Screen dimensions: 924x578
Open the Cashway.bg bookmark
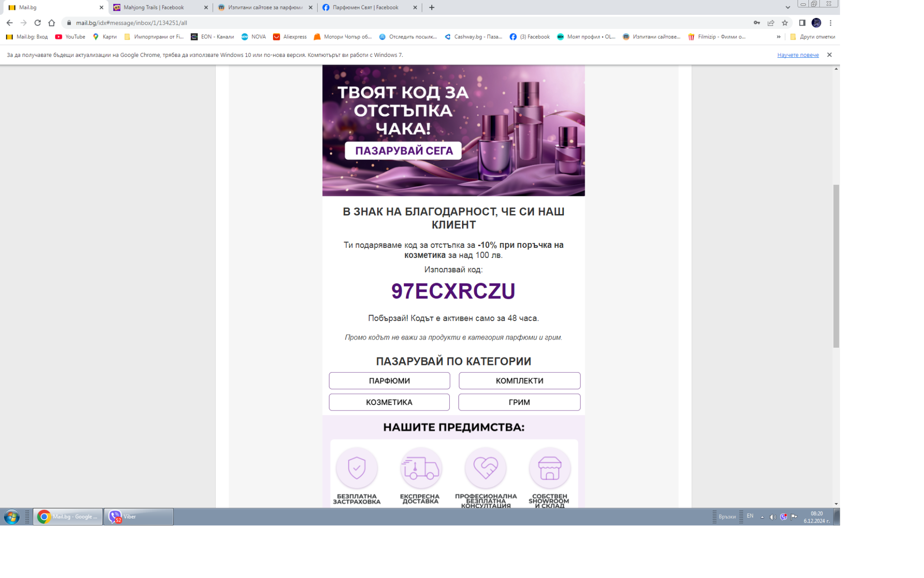[473, 37]
